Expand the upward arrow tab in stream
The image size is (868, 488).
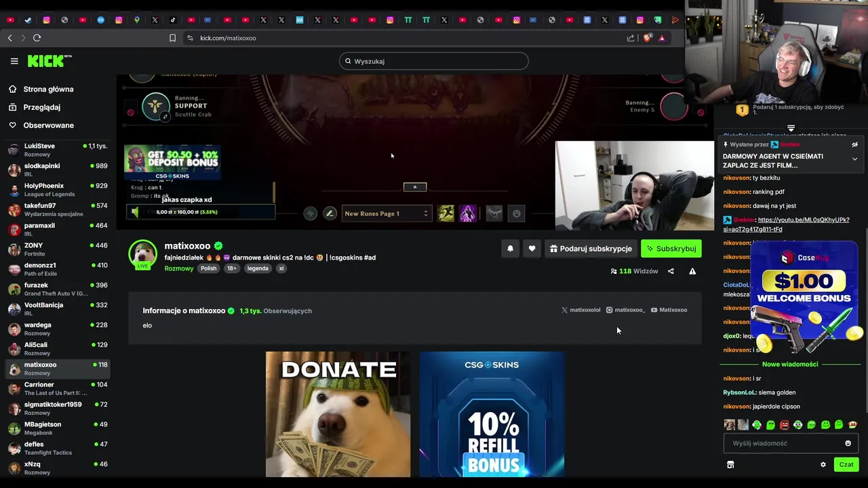415,187
